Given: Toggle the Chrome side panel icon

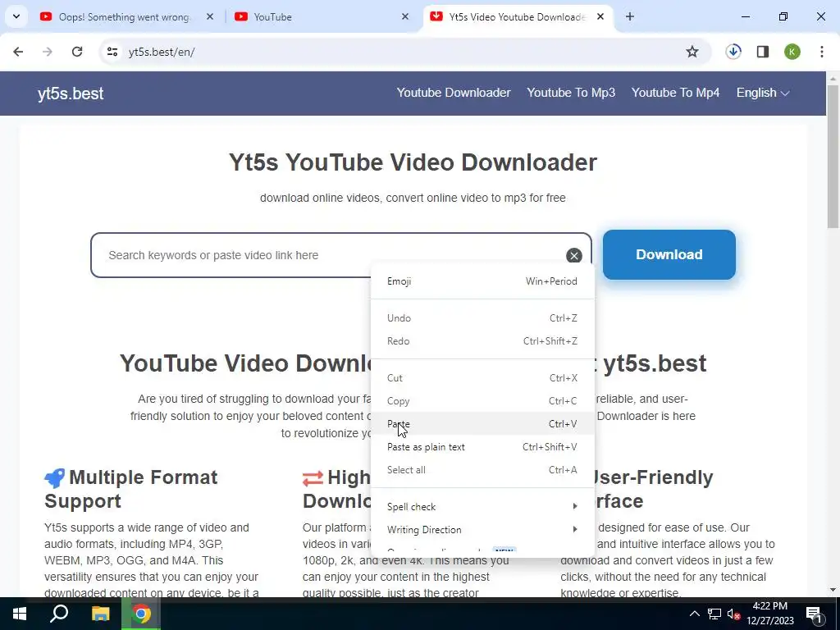Looking at the screenshot, I should [763, 52].
